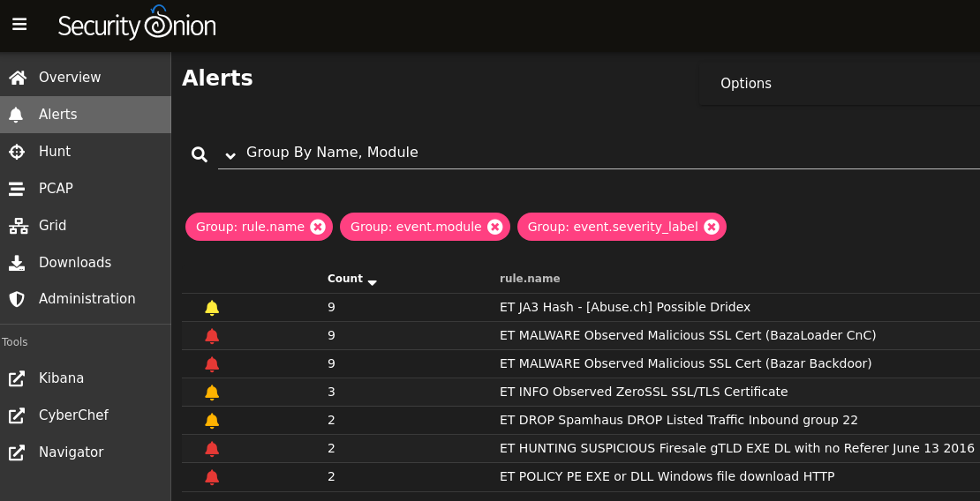Image resolution: width=980 pixels, height=501 pixels.
Task: Click the magnifier search icon
Action: (x=200, y=154)
